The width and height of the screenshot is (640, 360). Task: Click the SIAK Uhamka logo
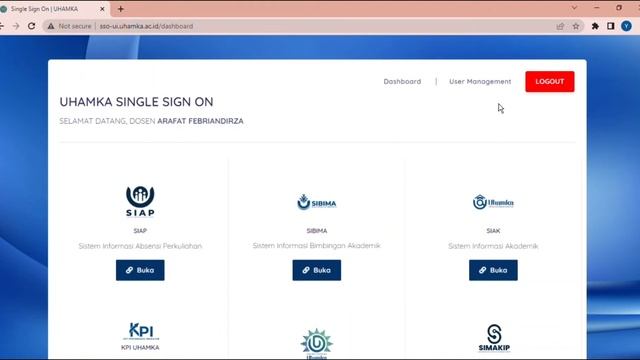point(493,202)
